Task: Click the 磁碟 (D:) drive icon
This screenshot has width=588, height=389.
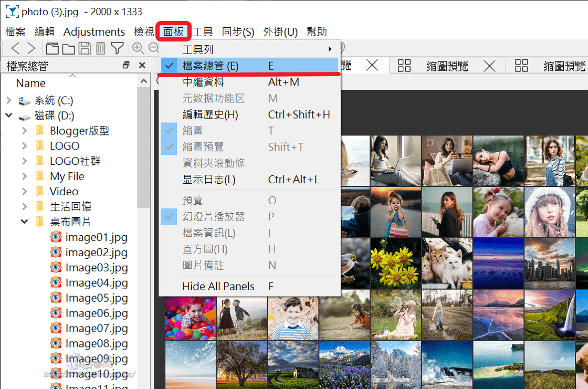Action: 24,117
